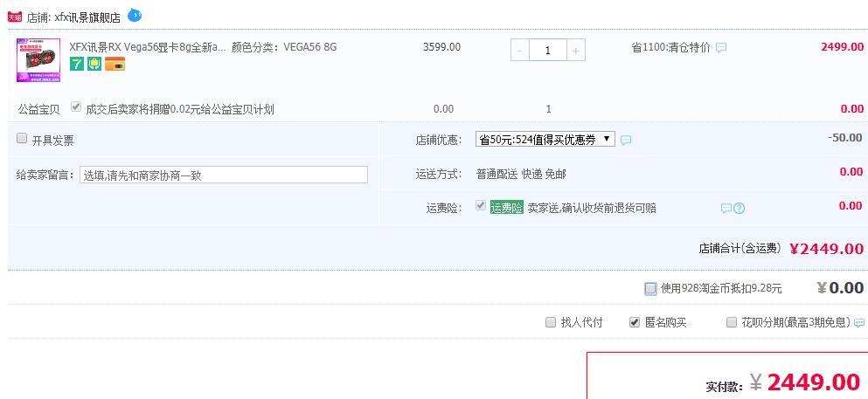The height and width of the screenshot is (399, 868).
Task: Open the blue Wangwang chat icon
Action: pyautogui.click(x=135, y=16)
